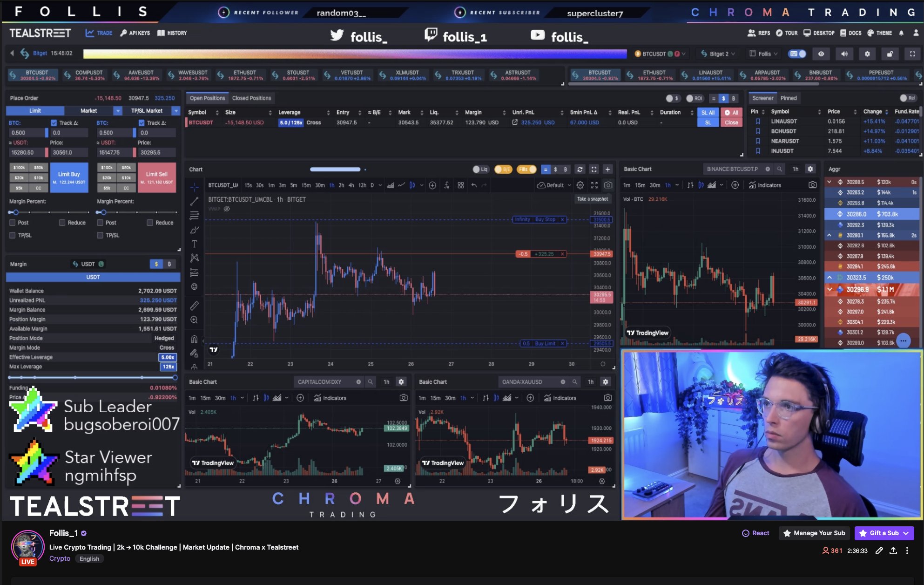The image size is (924, 585).
Task: Select the zoom in tool
Action: tap(194, 320)
